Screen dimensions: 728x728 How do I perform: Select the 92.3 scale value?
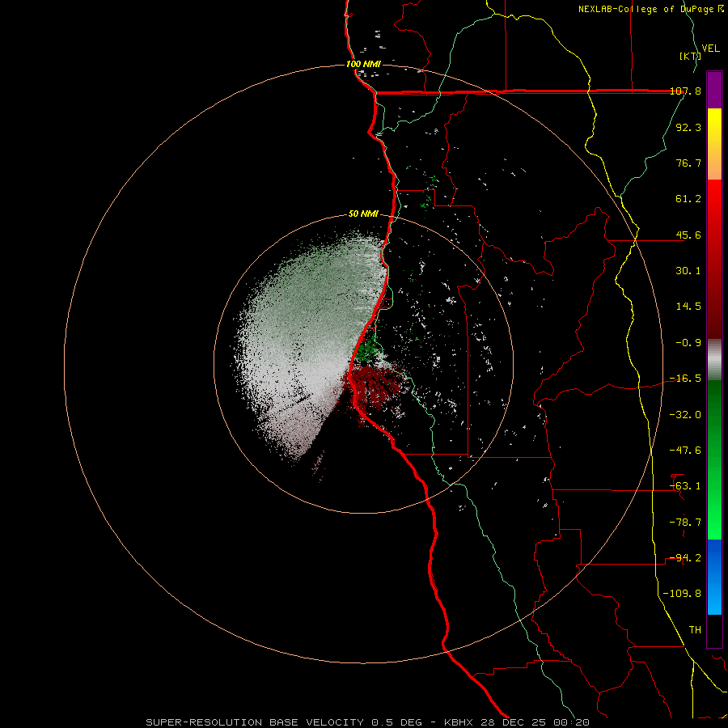click(688, 127)
